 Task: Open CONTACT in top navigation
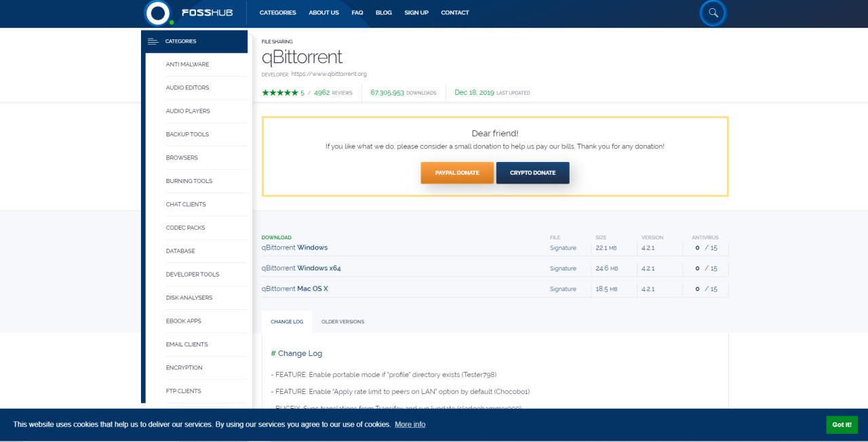(x=455, y=13)
